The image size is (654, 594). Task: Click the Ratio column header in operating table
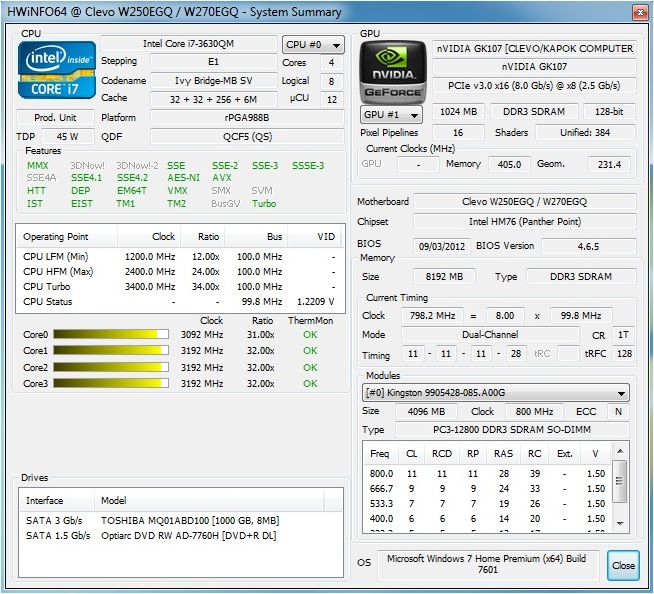click(x=203, y=237)
